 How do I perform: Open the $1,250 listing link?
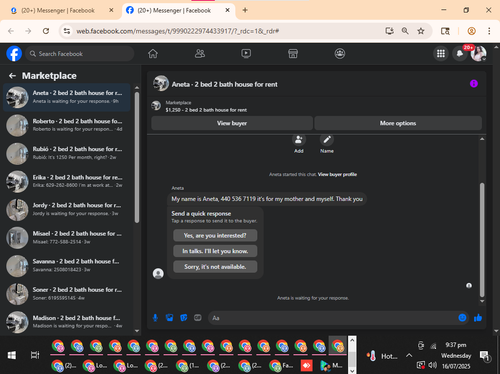tap(206, 110)
